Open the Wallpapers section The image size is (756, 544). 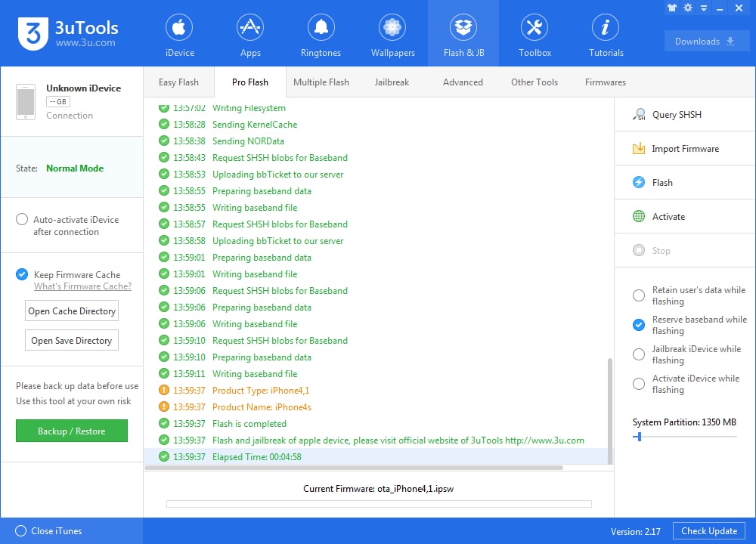(392, 35)
